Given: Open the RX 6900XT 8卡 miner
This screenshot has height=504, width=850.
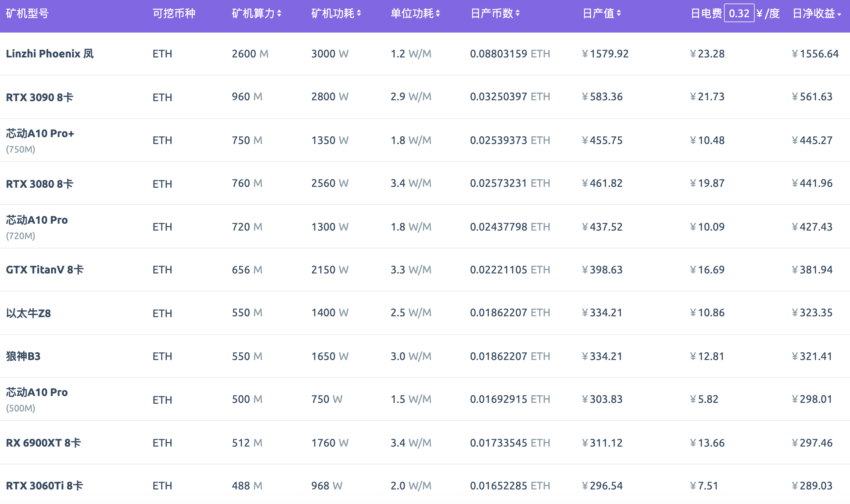Looking at the screenshot, I should 43,443.
